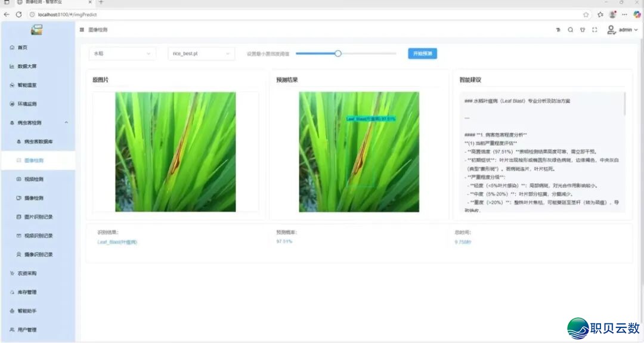644x343 pixels.
Task: Collapse the 病虫害检测 sidebar submenu
Action: [x=66, y=123]
